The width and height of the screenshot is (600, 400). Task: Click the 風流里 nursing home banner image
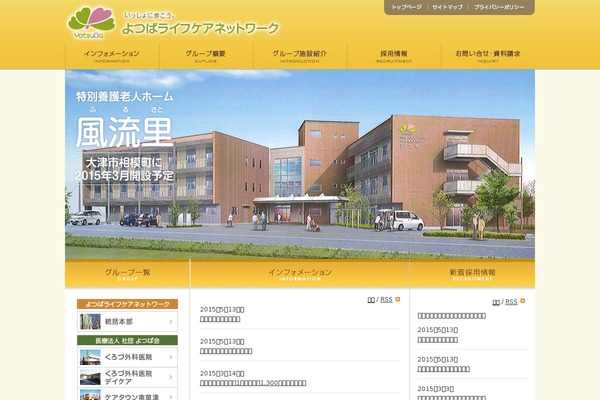[x=300, y=164]
